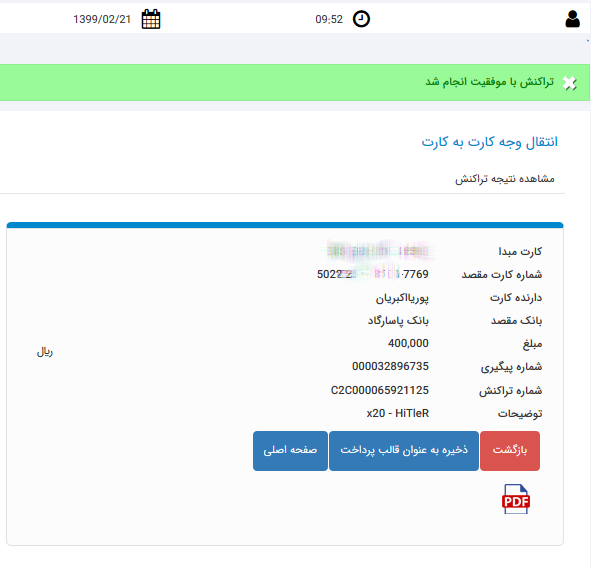Click the clock icon beside 09:52
This screenshot has height=569, width=591.
[361, 19]
